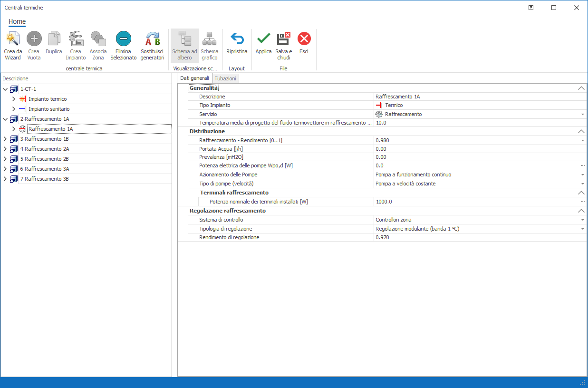Click Elimina Selezionato in the ribbon

[123, 39]
